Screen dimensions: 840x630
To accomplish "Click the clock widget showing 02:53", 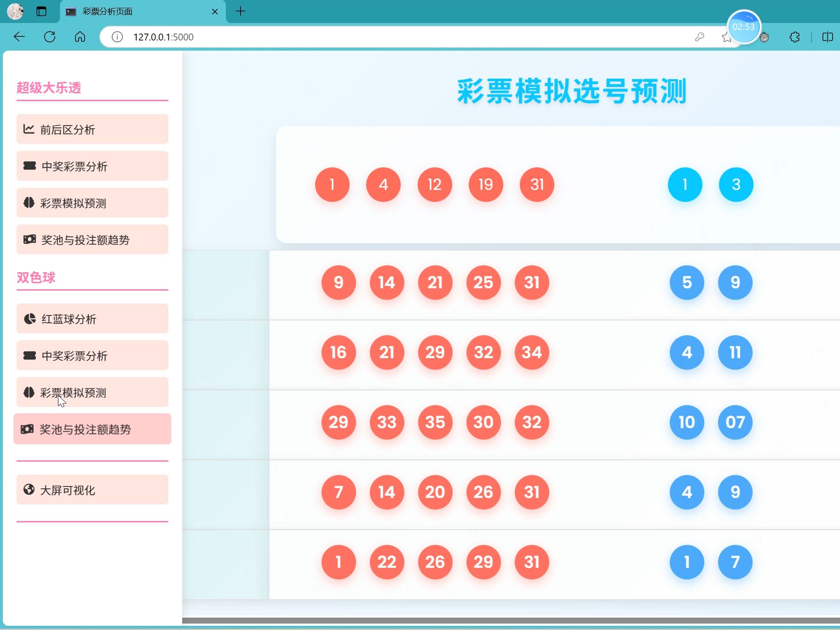I will pos(743,27).
